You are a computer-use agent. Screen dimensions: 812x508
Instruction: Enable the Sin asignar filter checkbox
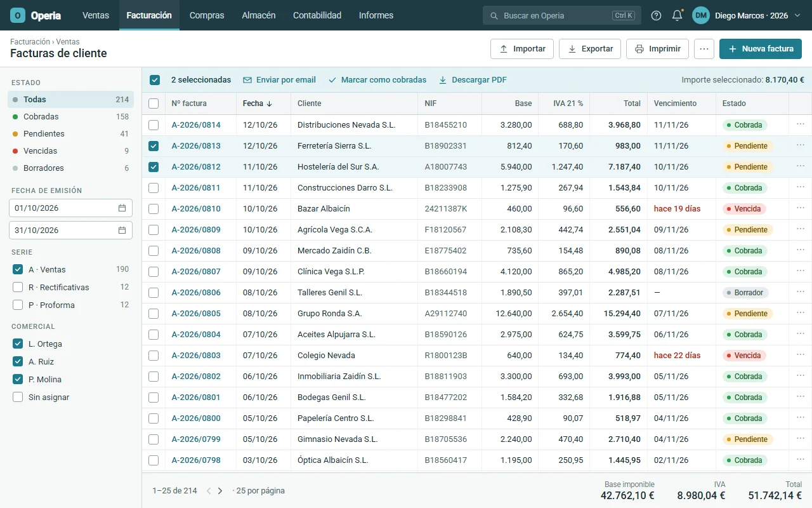coord(18,397)
